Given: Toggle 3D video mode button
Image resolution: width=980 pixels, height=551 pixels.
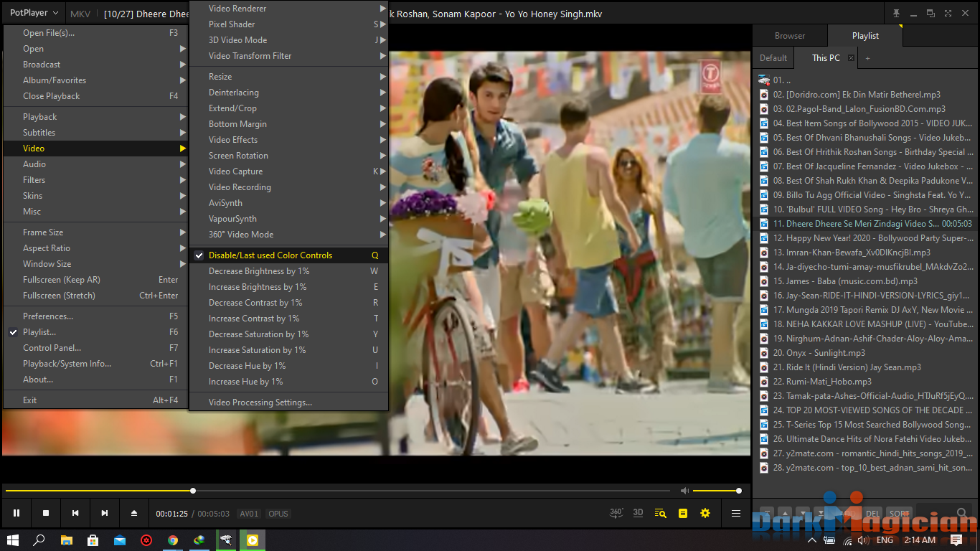Looking at the screenshot, I should 638,513.
